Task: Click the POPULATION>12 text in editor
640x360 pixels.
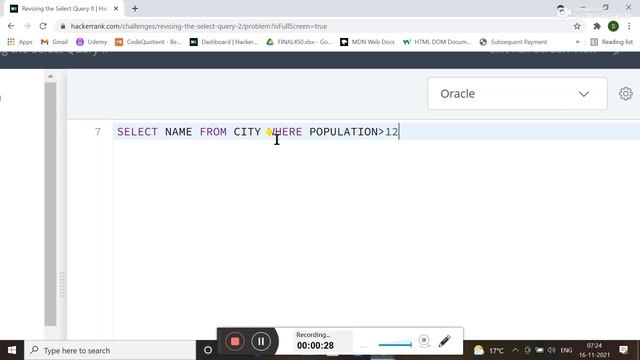Action: point(353,132)
